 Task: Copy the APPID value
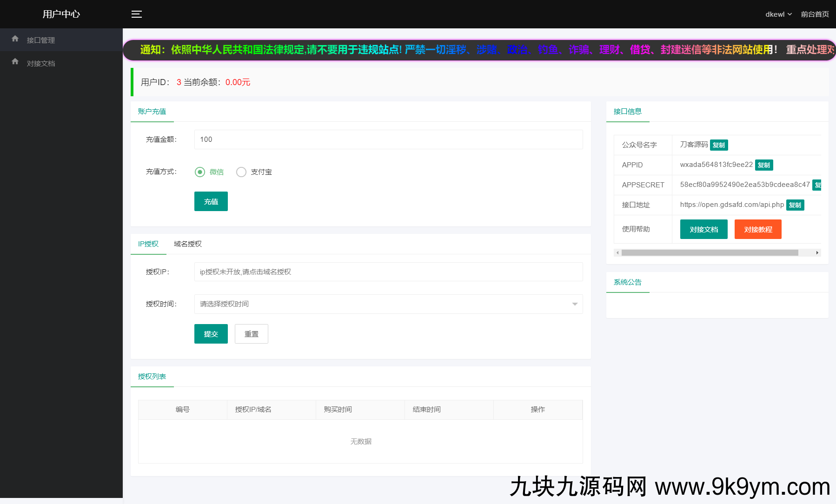point(763,165)
